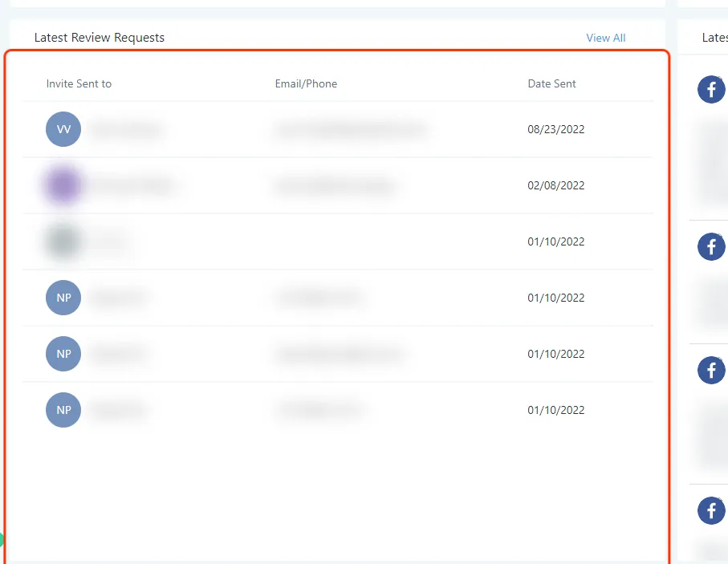Click the blurred purple avatar in second row
Image resolution: width=728 pixels, height=564 pixels.
pos(63,185)
